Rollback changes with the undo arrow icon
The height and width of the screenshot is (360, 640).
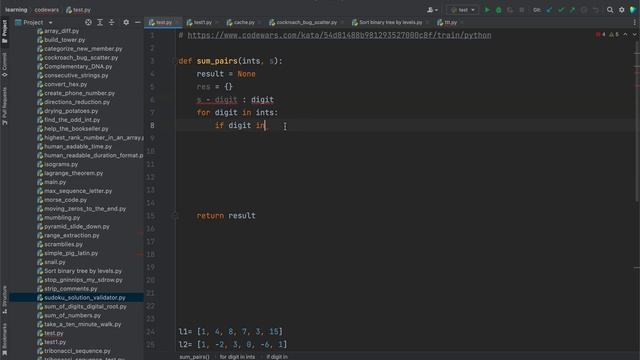(x=596, y=10)
